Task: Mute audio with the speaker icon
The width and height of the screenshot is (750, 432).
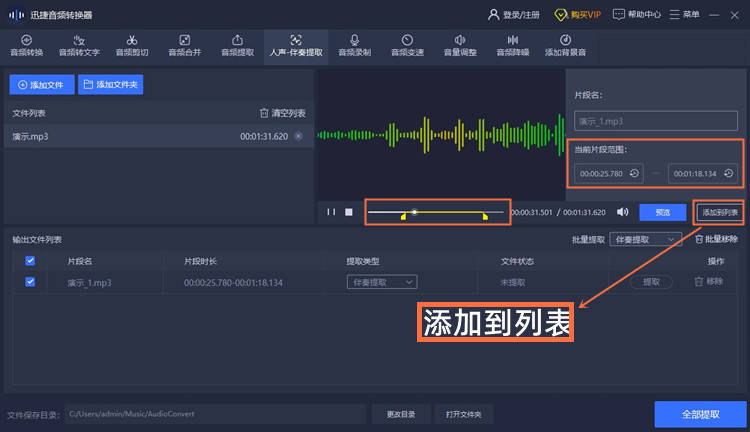Action: [622, 212]
